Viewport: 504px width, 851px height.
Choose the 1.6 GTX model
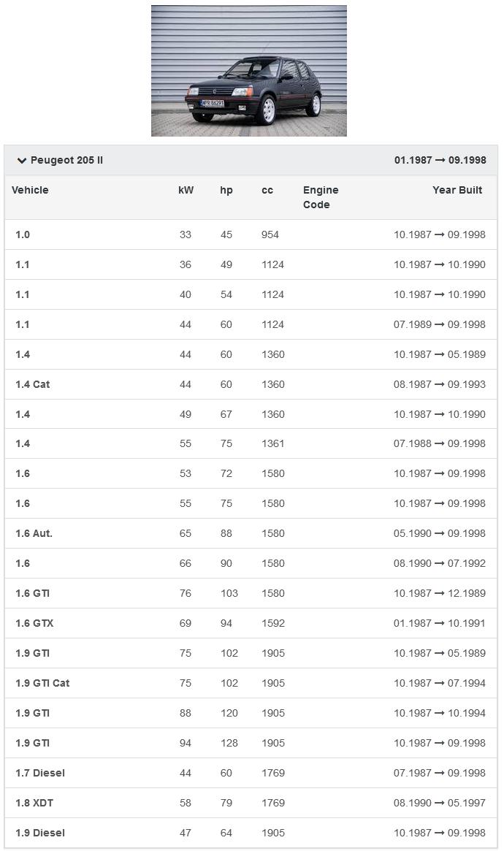(x=34, y=623)
